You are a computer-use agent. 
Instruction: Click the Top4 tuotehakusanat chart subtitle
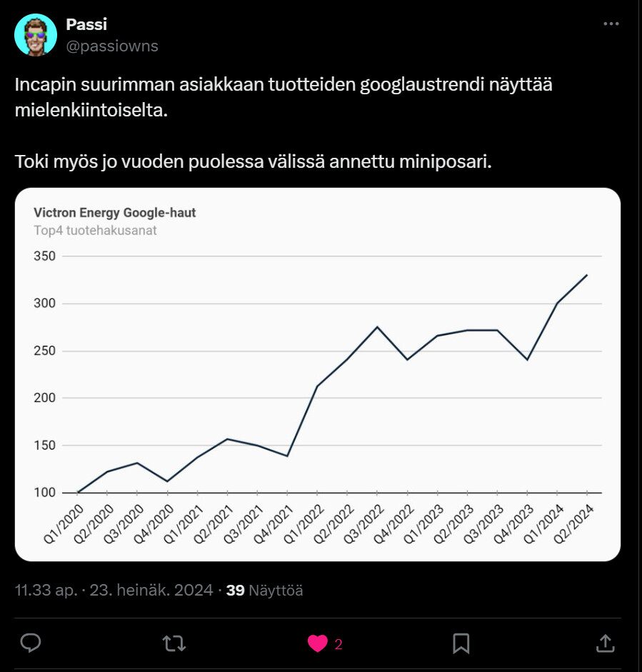[95, 230]
